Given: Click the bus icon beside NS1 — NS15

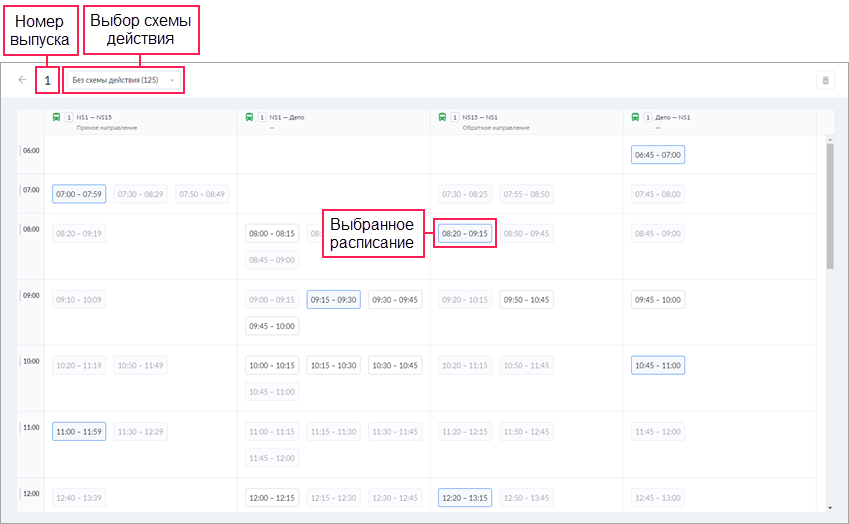Looking at the screenshot, I should [56, 117].
